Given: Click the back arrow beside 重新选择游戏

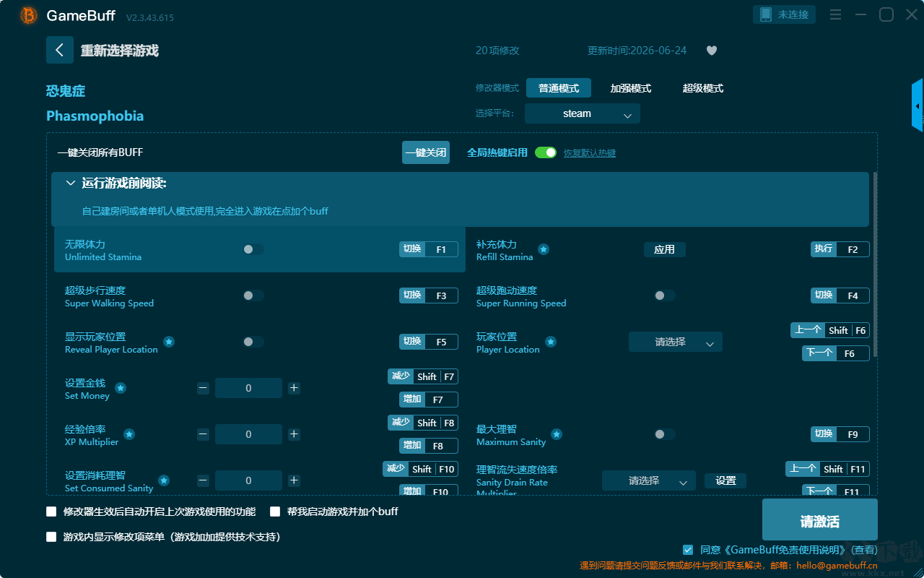Looking at the screenshot, I should click(x=60, y=50).
